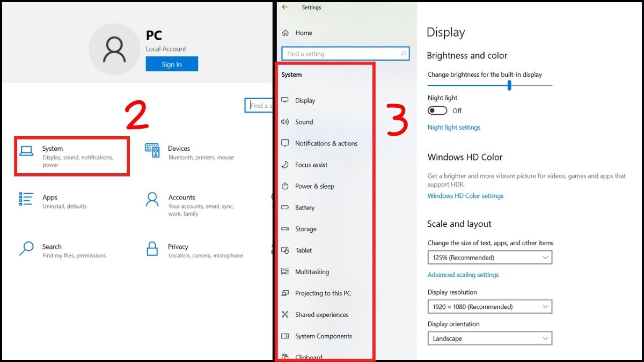Click the Home menu item
The width and height of the screenshot is (644, 362).
299,33
